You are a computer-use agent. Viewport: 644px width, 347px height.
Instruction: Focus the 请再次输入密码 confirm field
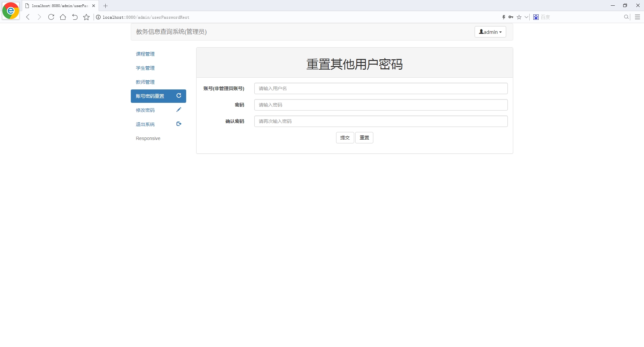click(x=381, y=121)
